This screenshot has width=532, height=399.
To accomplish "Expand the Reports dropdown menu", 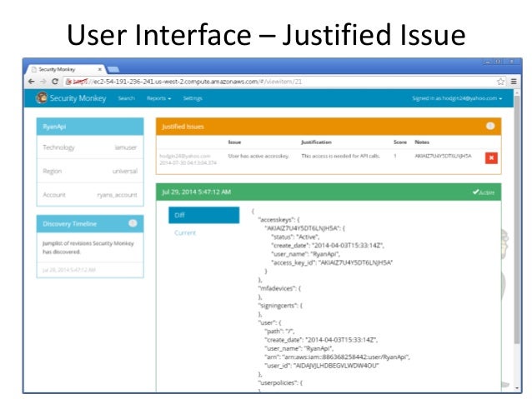I will [158, 98].
